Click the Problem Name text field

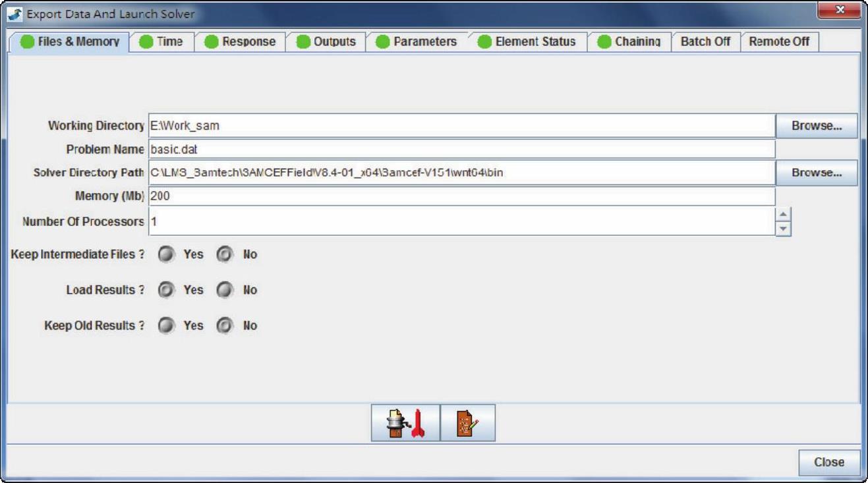tap(461, 150)
